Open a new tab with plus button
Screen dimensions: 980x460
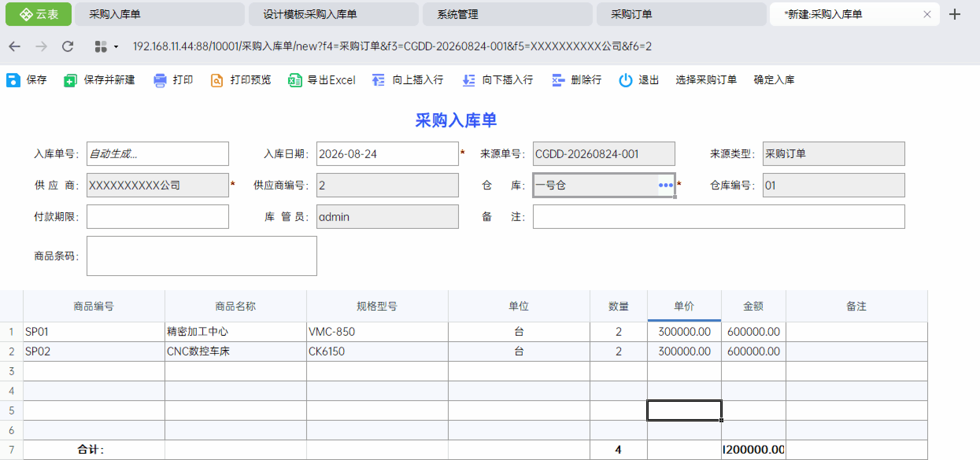(x=955, y=15)
